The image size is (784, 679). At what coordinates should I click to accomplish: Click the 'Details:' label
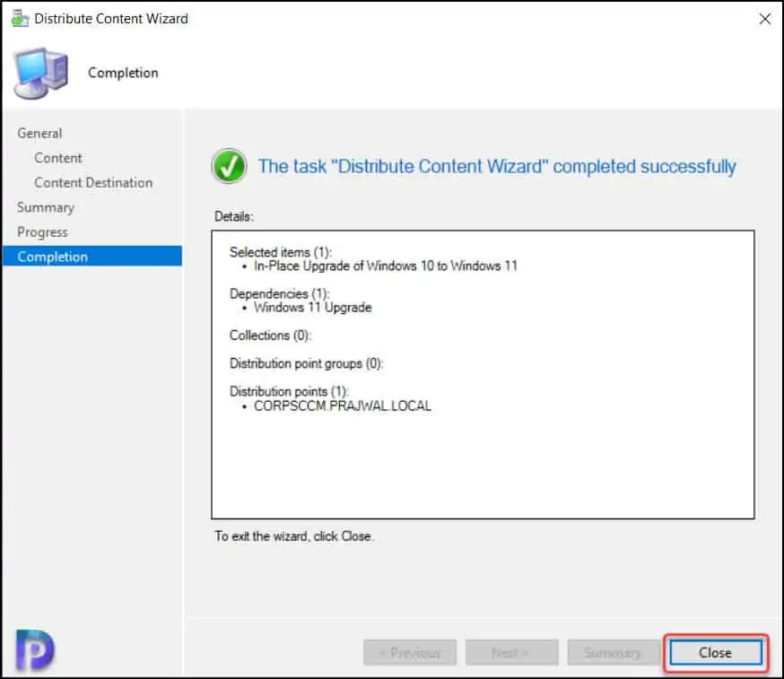point(234,216)
